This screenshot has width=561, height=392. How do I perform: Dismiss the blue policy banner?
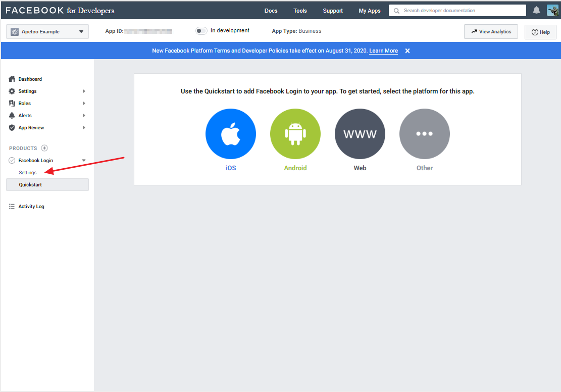tap(407, 51)
